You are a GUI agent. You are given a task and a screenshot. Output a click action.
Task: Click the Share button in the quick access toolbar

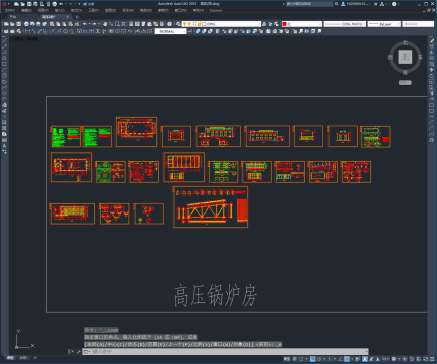point(88,4)
